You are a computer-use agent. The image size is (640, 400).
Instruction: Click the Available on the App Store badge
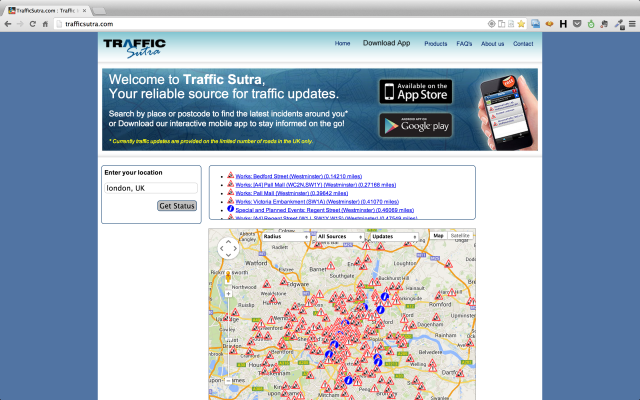click(416, 91)
